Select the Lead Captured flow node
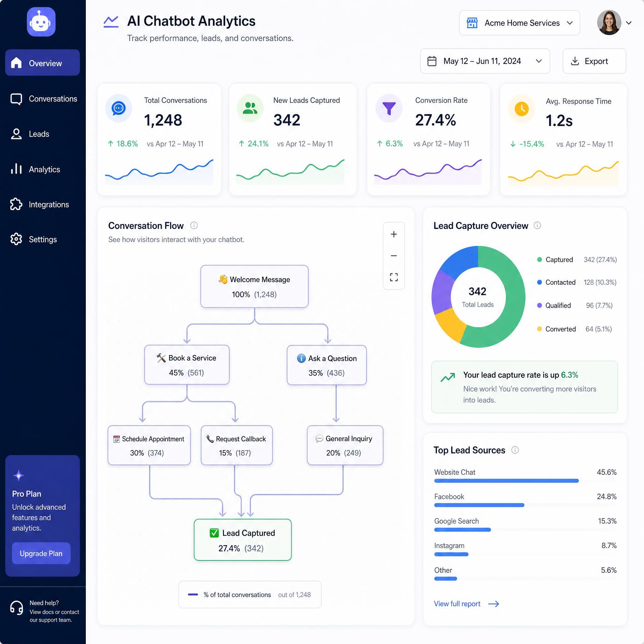 [x=243, y=540]
